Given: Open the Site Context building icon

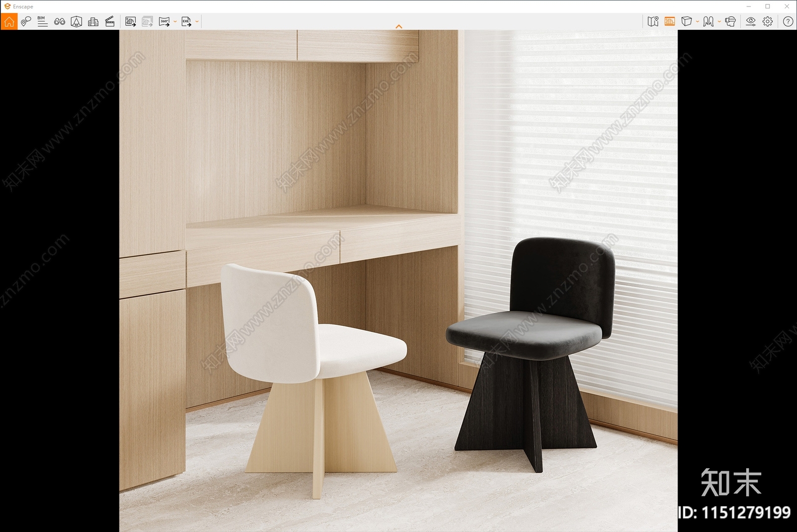Looking at the screenshot, I should [93, 21].
